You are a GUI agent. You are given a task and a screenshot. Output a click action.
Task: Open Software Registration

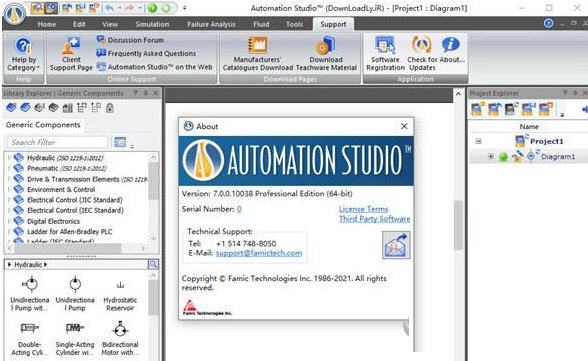click(x=386, y=54)
